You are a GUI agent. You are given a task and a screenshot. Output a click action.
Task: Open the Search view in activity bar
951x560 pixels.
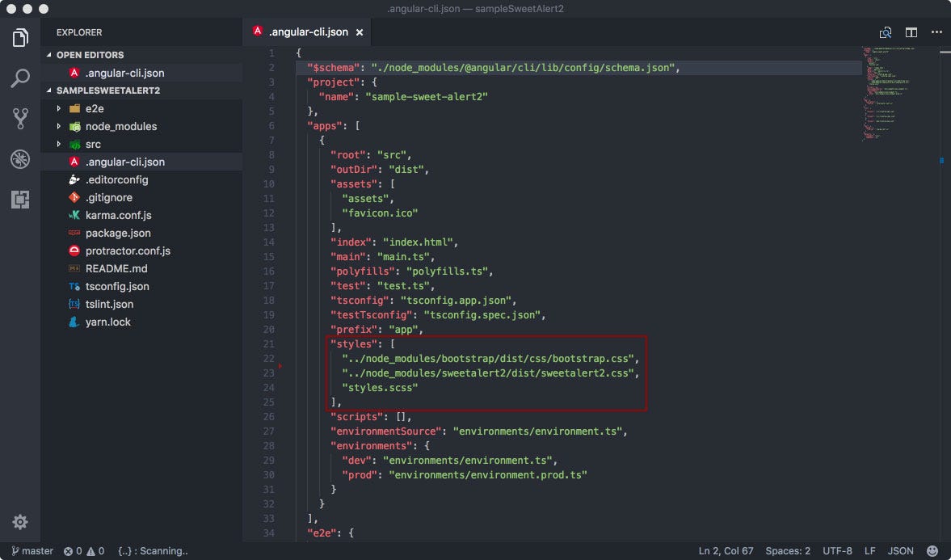(x=20, y=78)
